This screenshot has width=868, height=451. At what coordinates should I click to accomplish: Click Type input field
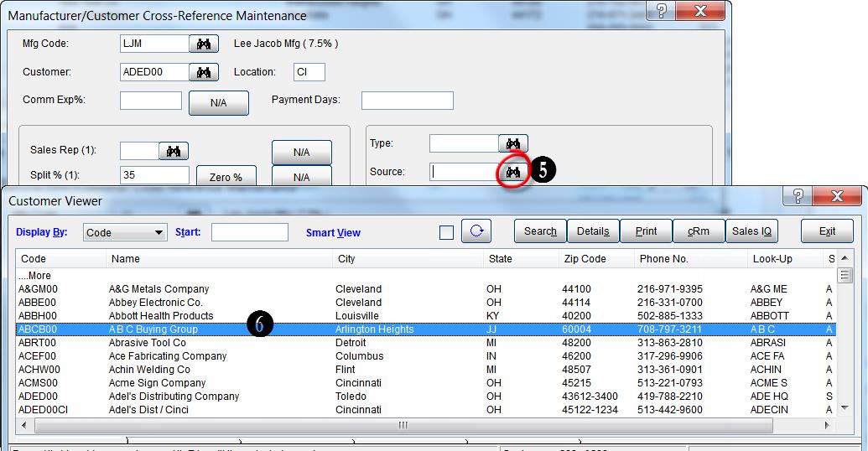(464, 143)
